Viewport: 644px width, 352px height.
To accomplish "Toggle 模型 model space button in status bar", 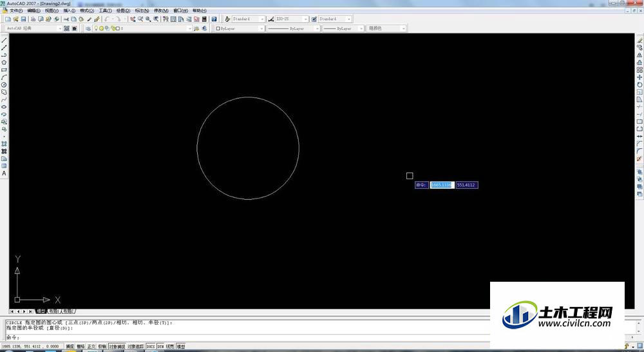I will pos(181,347).
